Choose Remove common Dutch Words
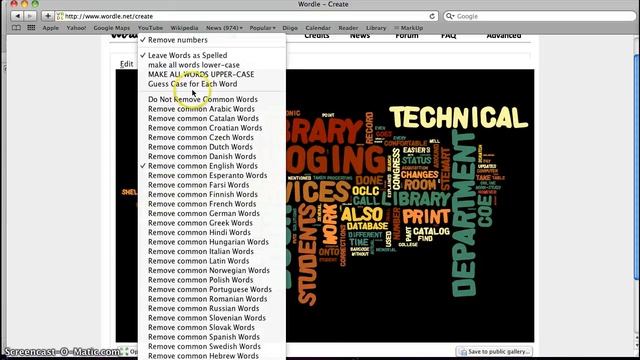Viewport: 640px width, 360px height. coord(212,147)
